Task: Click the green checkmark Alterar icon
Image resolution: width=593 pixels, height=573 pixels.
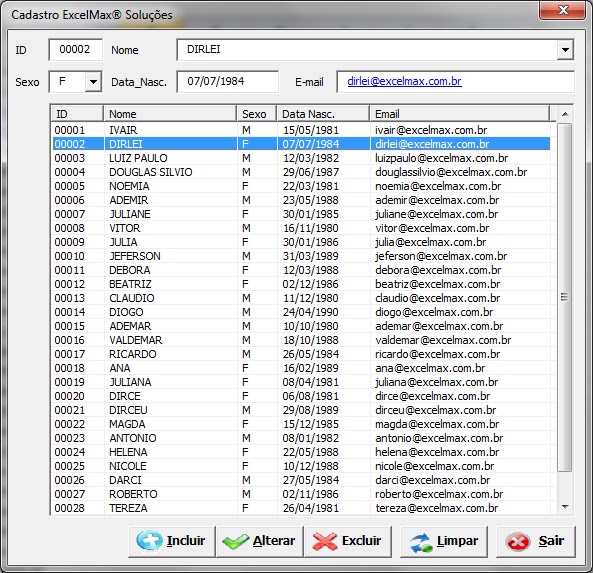Action: pos(236,542)
